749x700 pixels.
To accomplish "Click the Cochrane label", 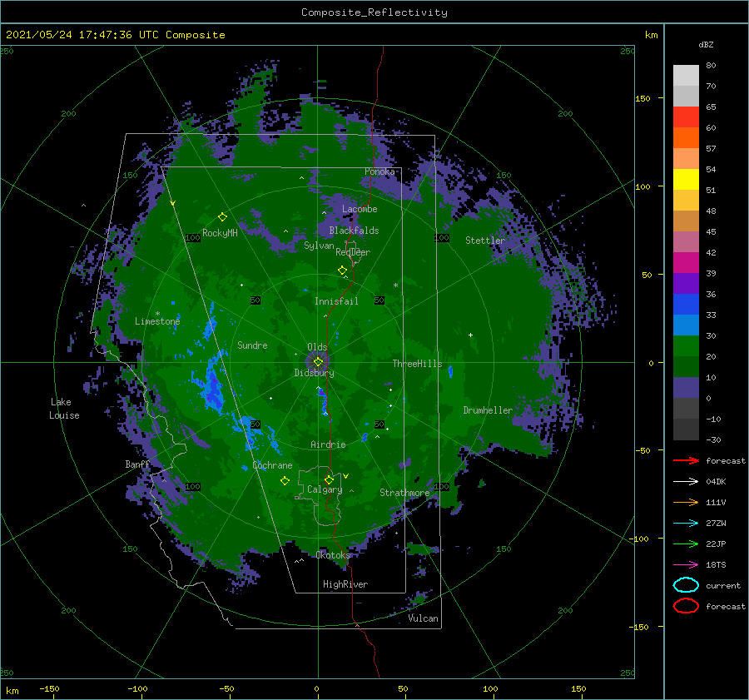I will click(272, 465).
